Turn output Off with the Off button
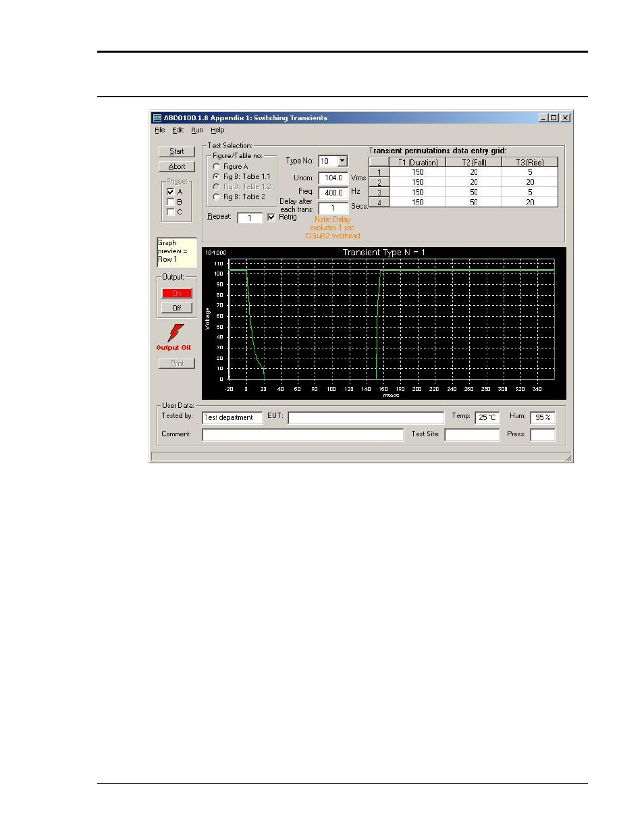Viewport: 644px width, 834px height. pyautogui.click(x=177, y=308)
